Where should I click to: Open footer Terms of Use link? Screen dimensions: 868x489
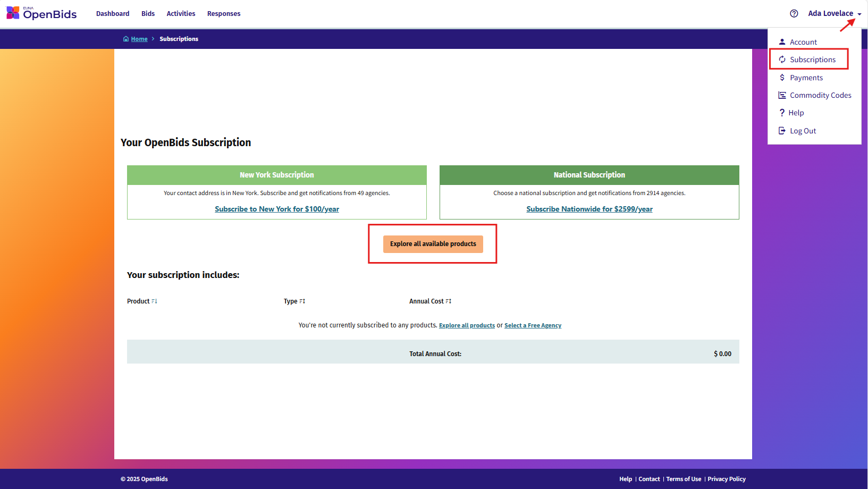coord(684,479)
